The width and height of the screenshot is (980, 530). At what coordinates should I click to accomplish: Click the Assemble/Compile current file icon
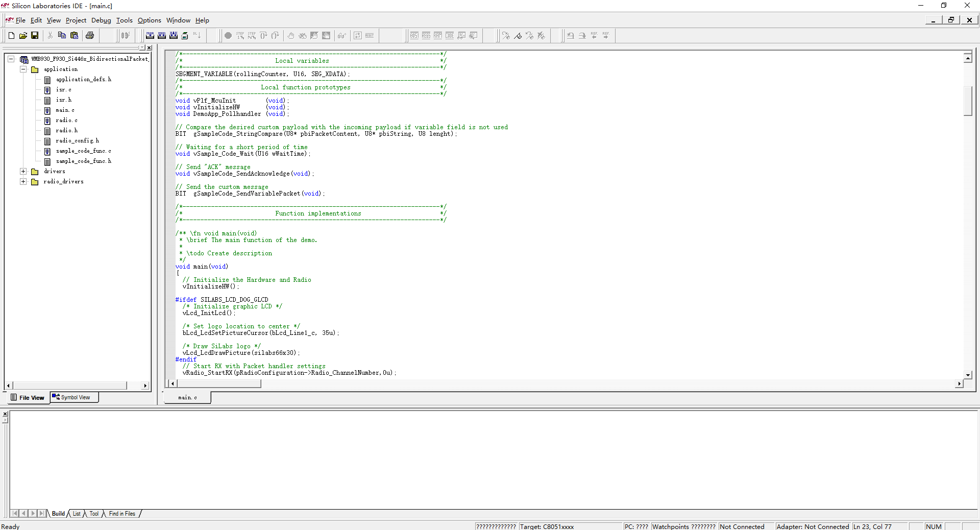pyautogui.click(x=150, y=35)
